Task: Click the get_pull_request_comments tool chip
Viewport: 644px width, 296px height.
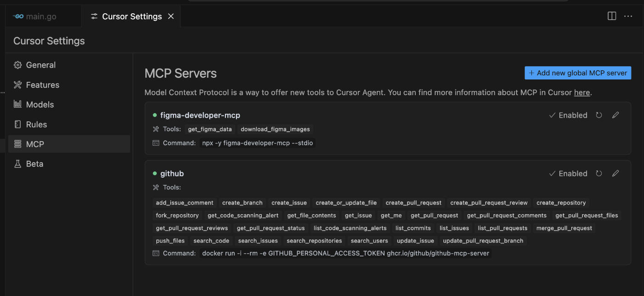Action: pos(507,216)
